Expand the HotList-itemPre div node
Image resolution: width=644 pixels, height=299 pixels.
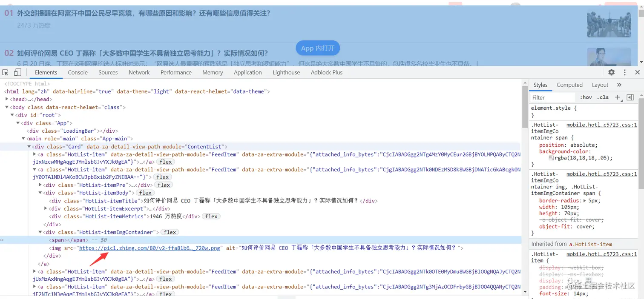pyautogui.click(x=40, y=185)
